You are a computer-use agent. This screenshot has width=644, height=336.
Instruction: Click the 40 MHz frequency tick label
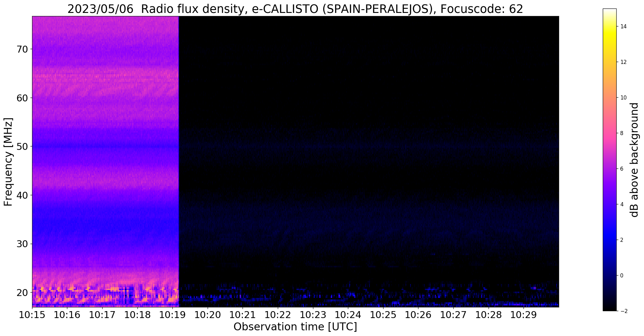[22, 195]
